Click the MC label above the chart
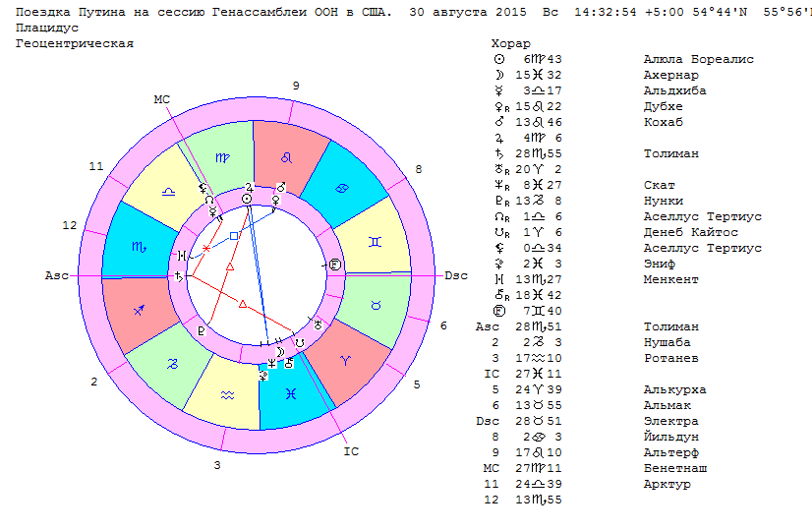The image size is (812, 531). click(162, 99)
